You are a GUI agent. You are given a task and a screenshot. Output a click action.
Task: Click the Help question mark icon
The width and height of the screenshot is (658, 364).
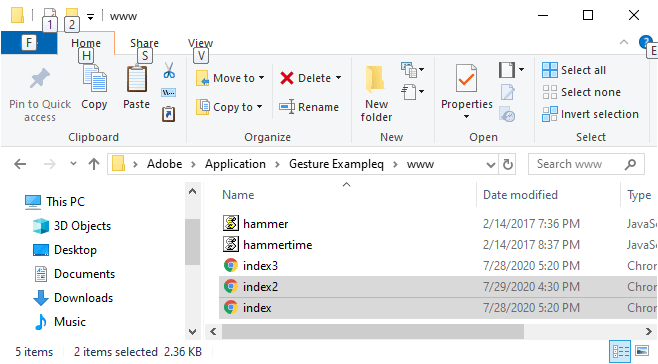tap(645, 42)
